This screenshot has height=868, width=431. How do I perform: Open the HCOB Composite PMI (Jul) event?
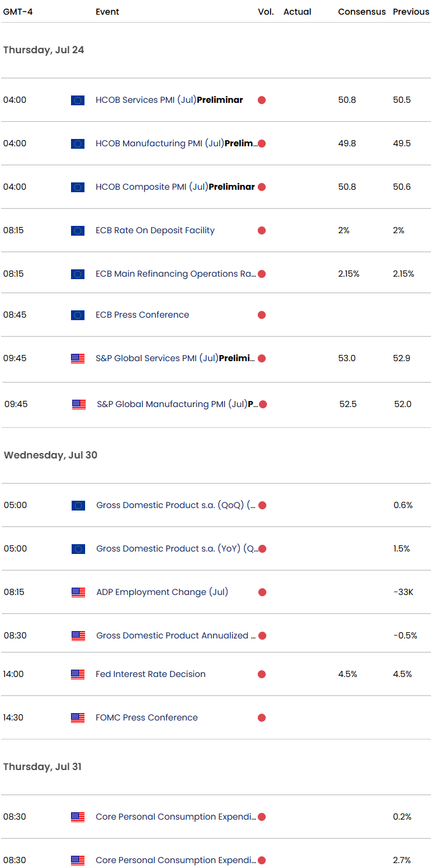174,187
